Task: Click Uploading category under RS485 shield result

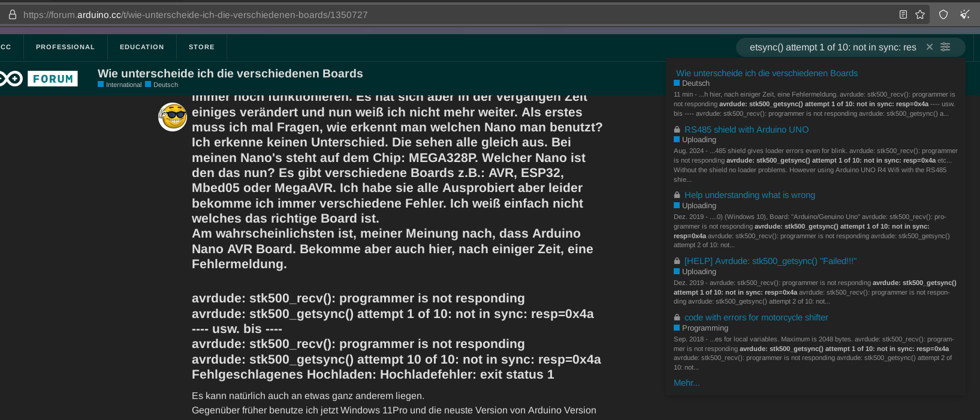Action: pyautogui.click(x=695, y=140)
